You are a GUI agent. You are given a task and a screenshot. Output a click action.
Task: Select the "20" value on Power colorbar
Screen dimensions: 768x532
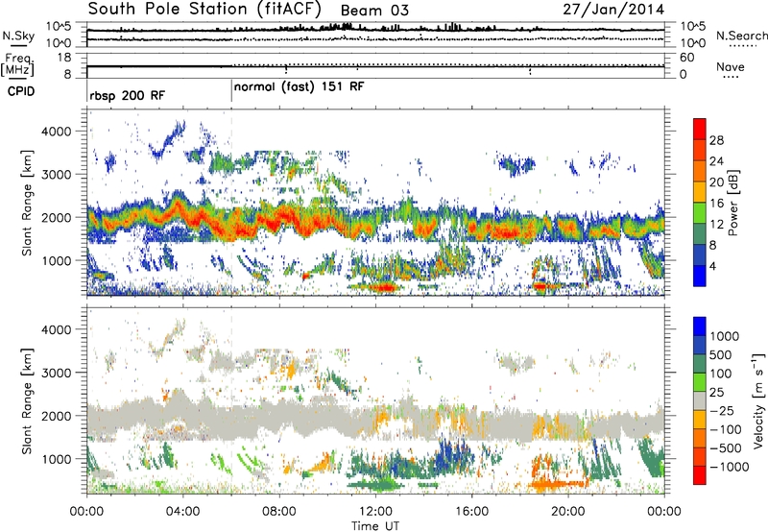click(x=716, y=182)
